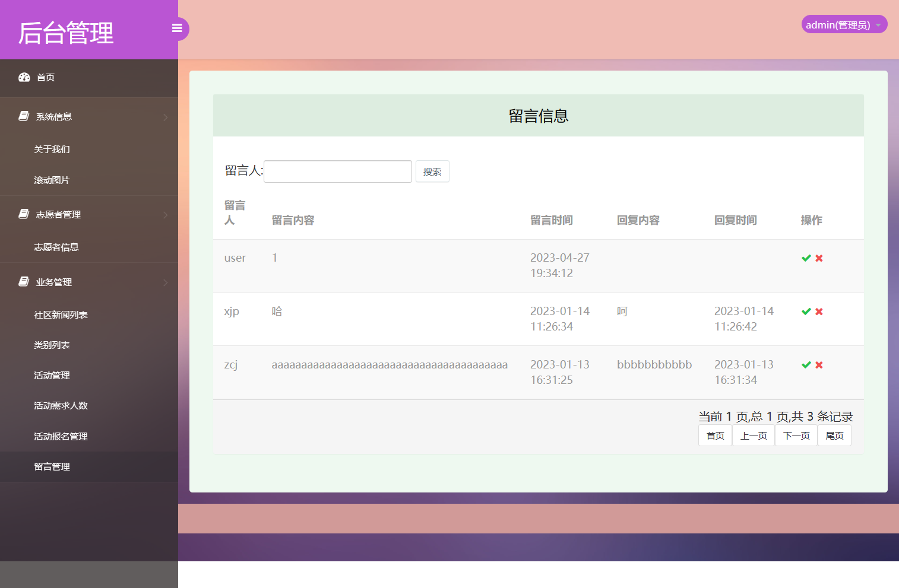Open 关于我们 from the sidebar

point(51,149)
